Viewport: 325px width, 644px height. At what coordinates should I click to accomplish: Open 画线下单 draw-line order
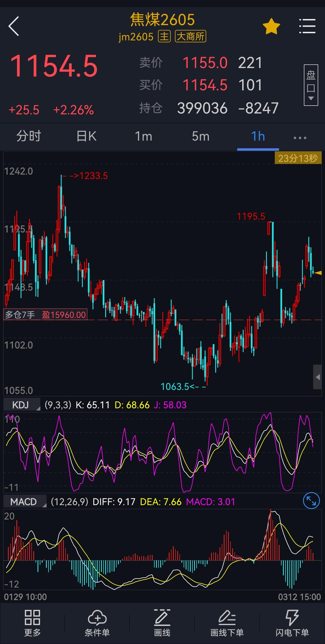[227, 623]
